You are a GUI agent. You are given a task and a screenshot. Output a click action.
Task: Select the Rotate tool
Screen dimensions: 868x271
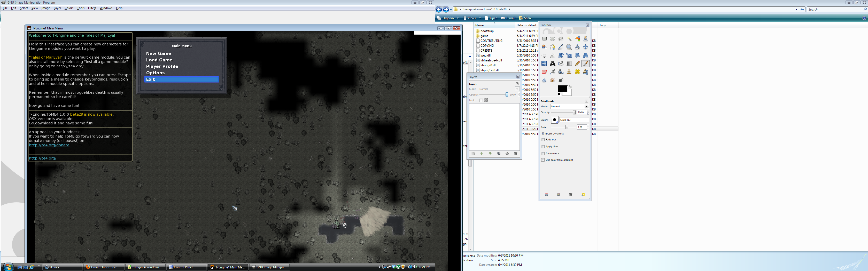pyautogui.click(x=561, y=55)
